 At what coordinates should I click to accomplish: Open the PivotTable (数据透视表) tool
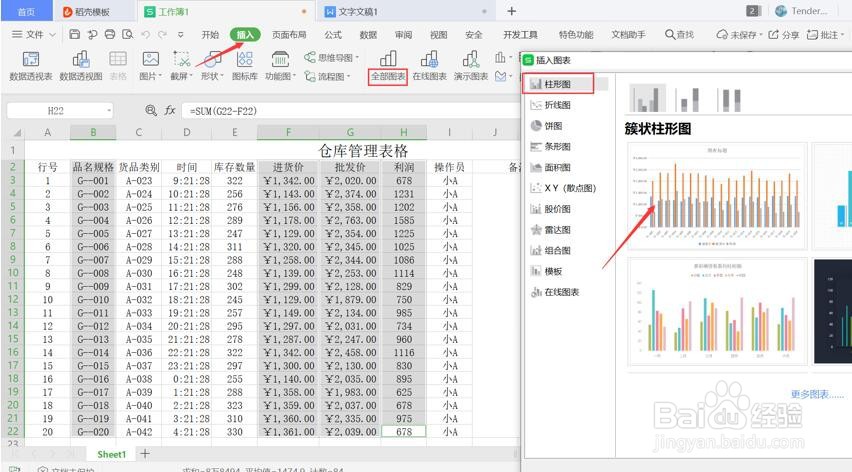tap(31, 66)
